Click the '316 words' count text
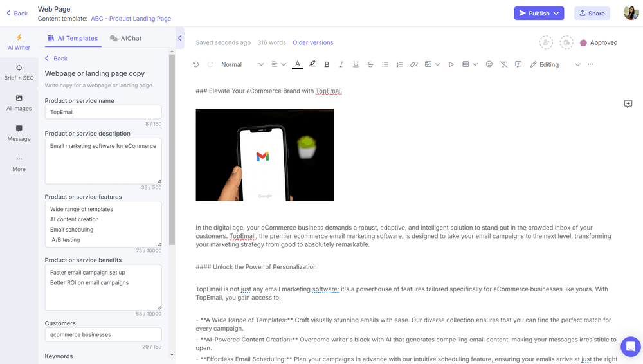The width and height of the screenshot is (643, 364). [271, 42]
